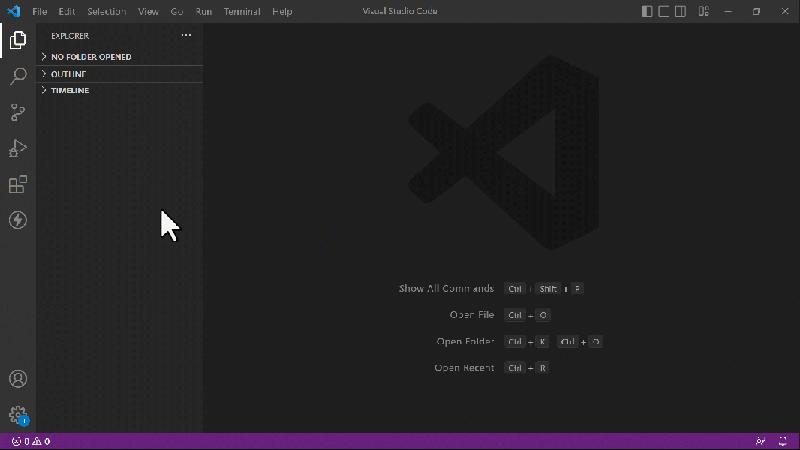Screen dimensions: 800x450
Task: Open the View menu
Action: tap(148, 11)
